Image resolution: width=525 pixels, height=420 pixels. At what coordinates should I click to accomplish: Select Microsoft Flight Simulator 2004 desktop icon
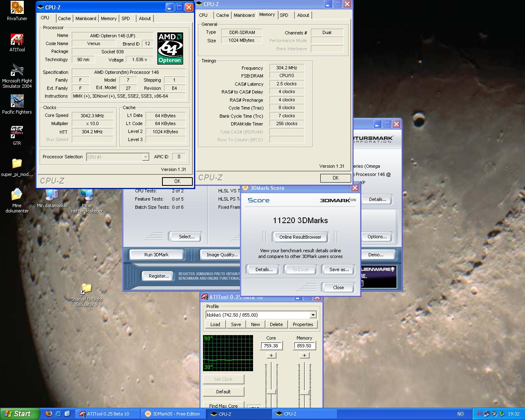click(17, 76)
